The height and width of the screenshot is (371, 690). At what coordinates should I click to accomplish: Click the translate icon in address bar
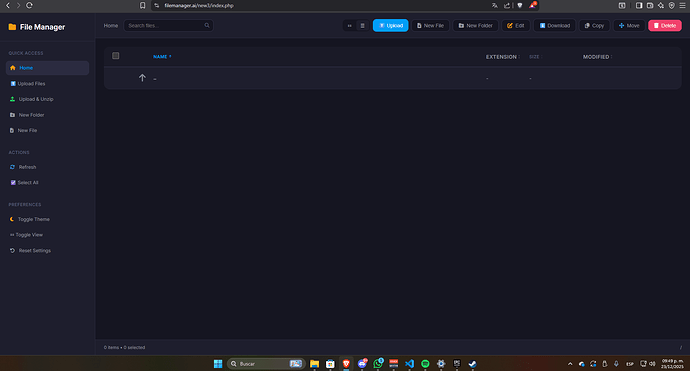[x=495, y=5]
